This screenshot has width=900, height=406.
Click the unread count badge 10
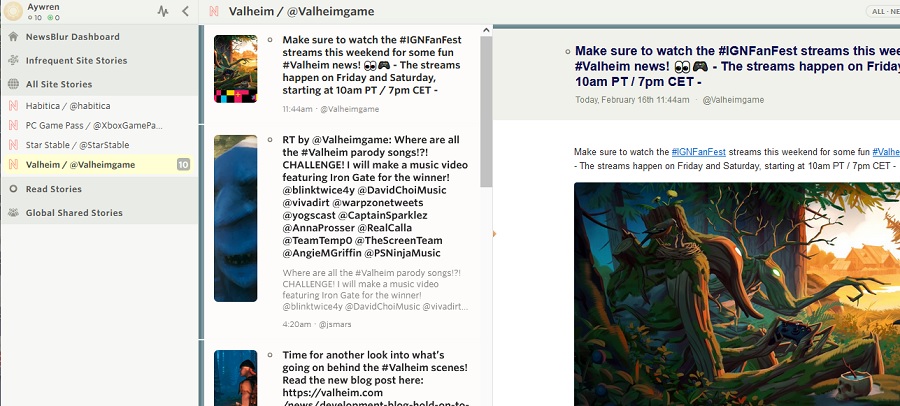[x=183, y=165]
